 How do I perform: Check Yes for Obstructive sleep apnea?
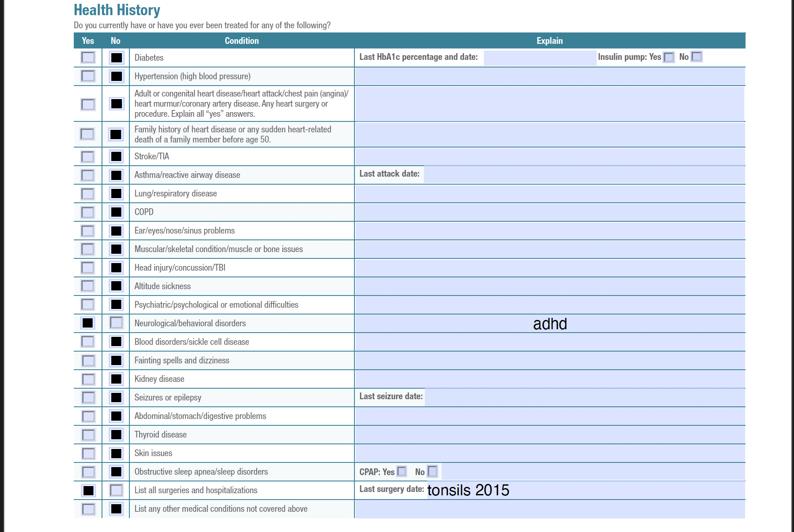(x=88, y=472)
